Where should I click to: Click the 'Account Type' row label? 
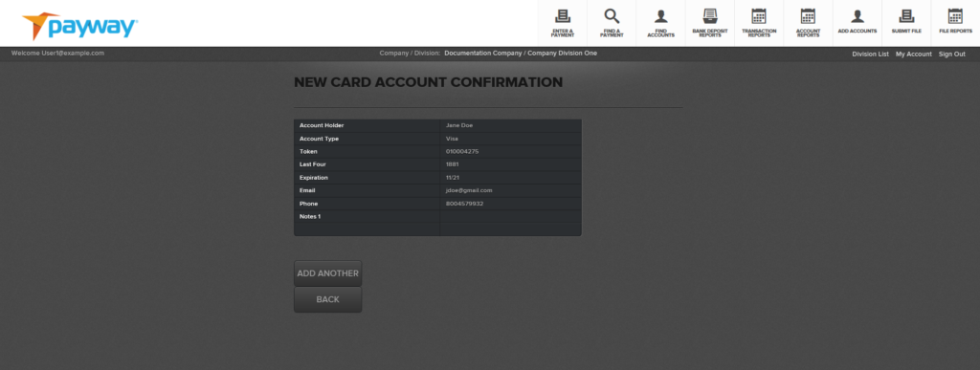tap(319, 139)
